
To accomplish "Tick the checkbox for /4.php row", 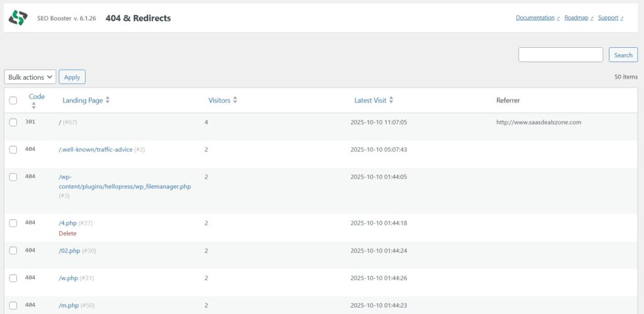I will [13, 223].
